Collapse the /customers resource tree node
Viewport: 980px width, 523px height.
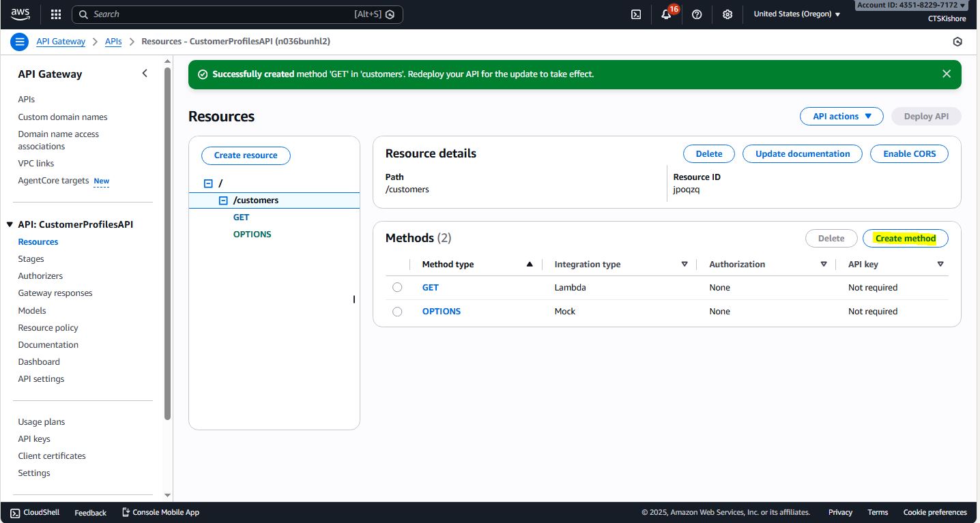(x=223, y=200)
